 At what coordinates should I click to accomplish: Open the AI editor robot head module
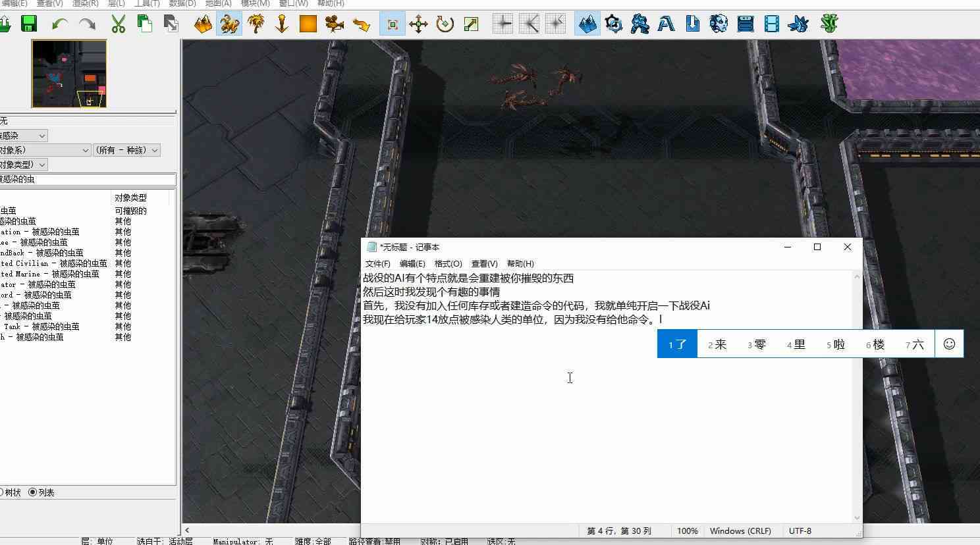tap(719, 24)
